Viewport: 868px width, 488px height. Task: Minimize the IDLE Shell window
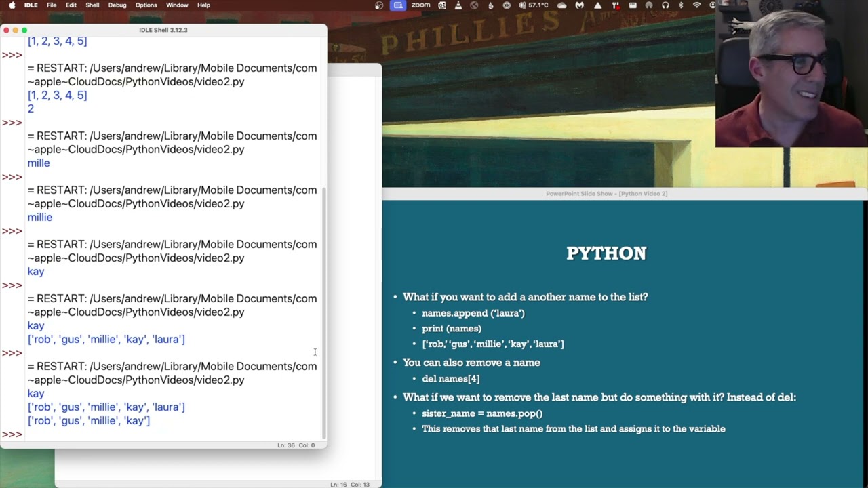click(x=15, y=30)
